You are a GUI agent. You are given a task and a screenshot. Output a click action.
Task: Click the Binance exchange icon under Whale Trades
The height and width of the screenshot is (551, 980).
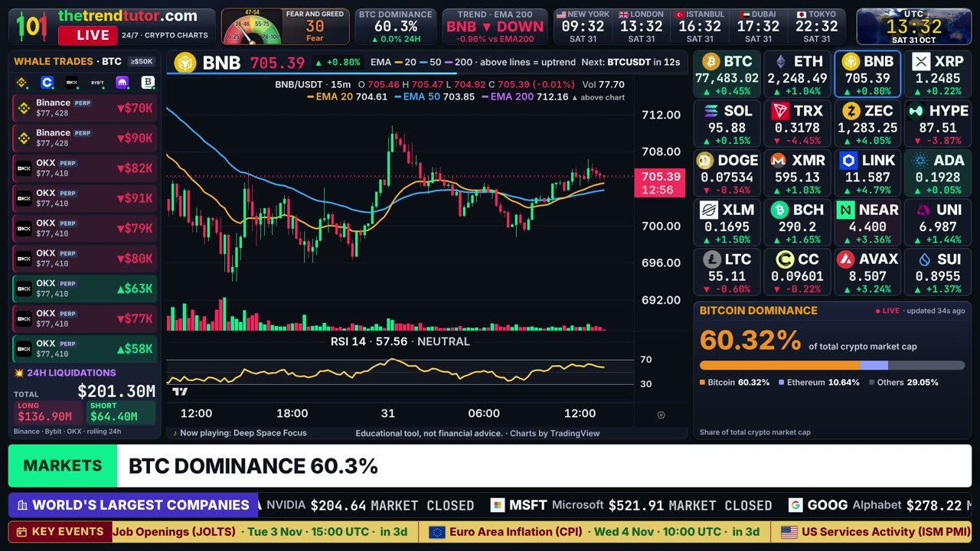click(x=22, y=83)
